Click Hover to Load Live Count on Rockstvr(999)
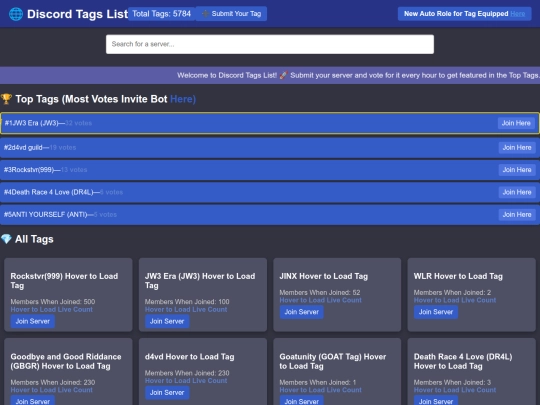The height and width of the screenshot is (405, 540). tap(52, 310)
